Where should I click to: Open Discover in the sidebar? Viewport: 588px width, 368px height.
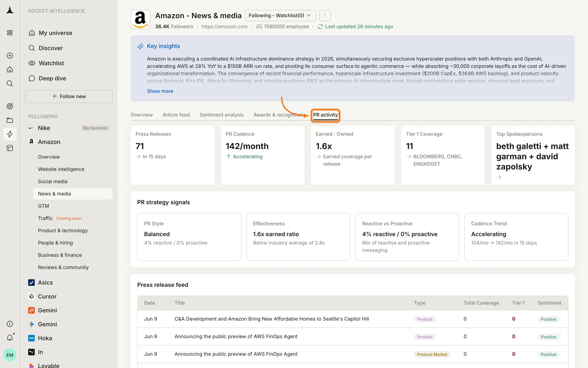46,48
